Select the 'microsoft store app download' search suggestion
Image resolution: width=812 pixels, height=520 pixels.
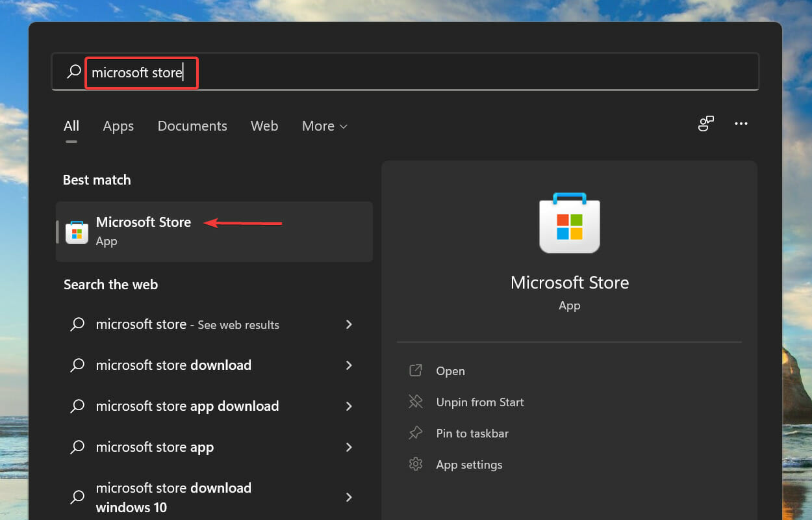click(x=187, y=406)
